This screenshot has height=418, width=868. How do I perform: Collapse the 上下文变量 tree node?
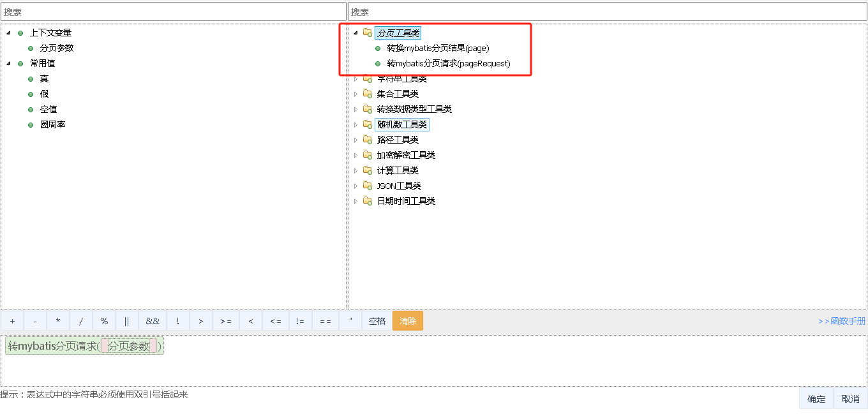(9, 33)
